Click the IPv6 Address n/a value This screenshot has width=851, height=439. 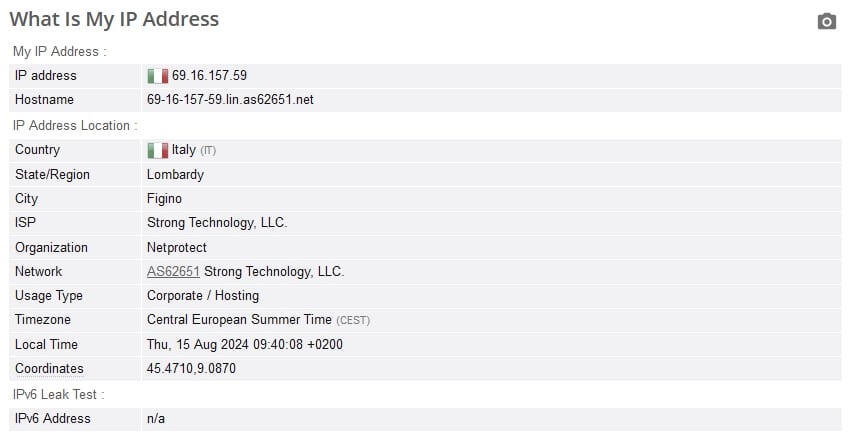click(156, 419)
